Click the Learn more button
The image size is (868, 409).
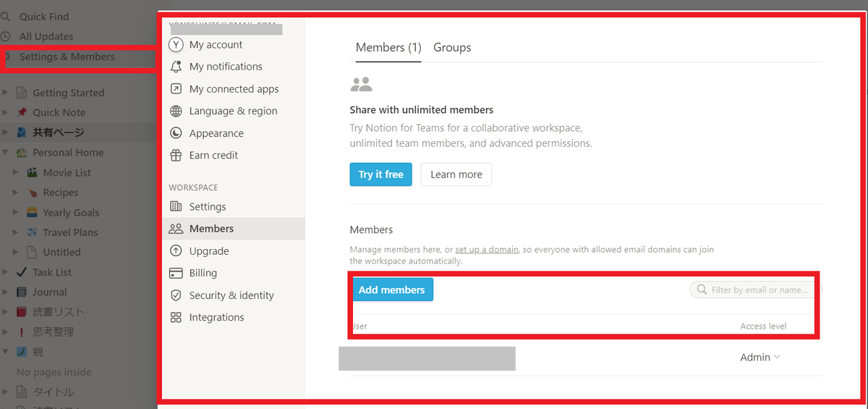click(x=456, y=174)
